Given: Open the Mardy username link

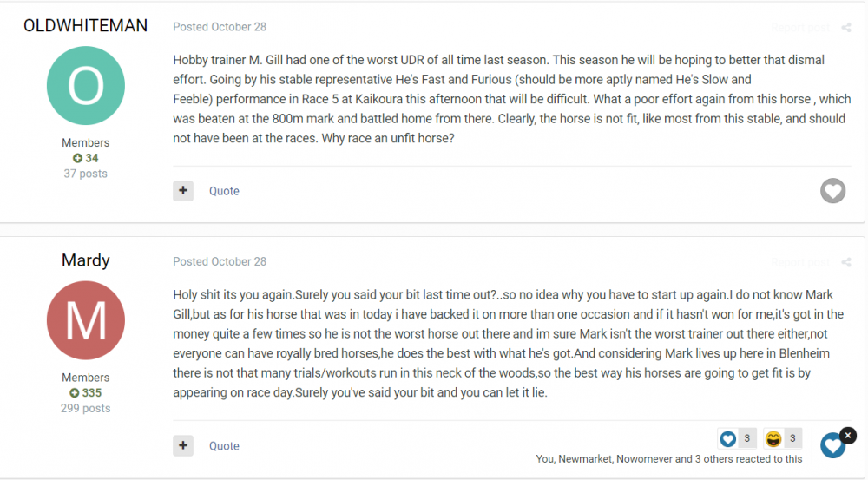Looking at the screenshot, I should (x=86, y=260).
